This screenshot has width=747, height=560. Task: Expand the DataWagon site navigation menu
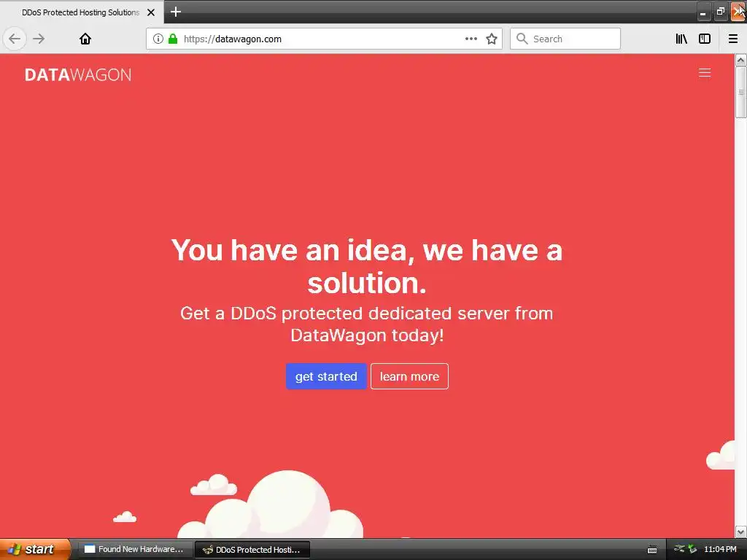point(705,73)
